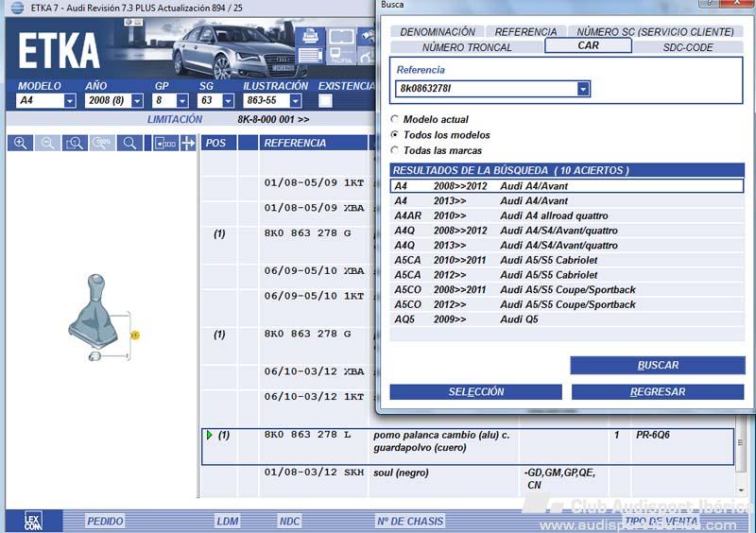Click the illustration thumbnails strip icon

tap(165, 143)
